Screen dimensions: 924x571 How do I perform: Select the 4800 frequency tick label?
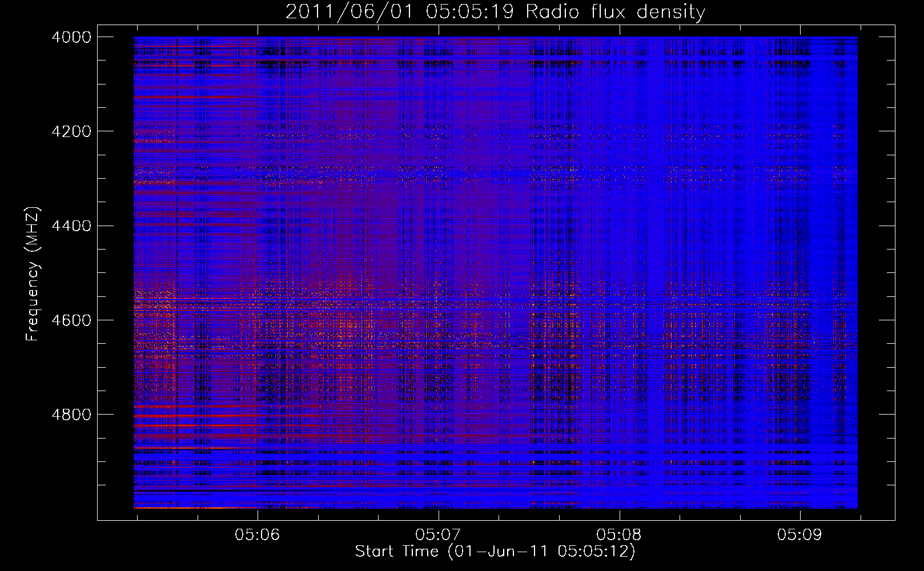[71, 415]
